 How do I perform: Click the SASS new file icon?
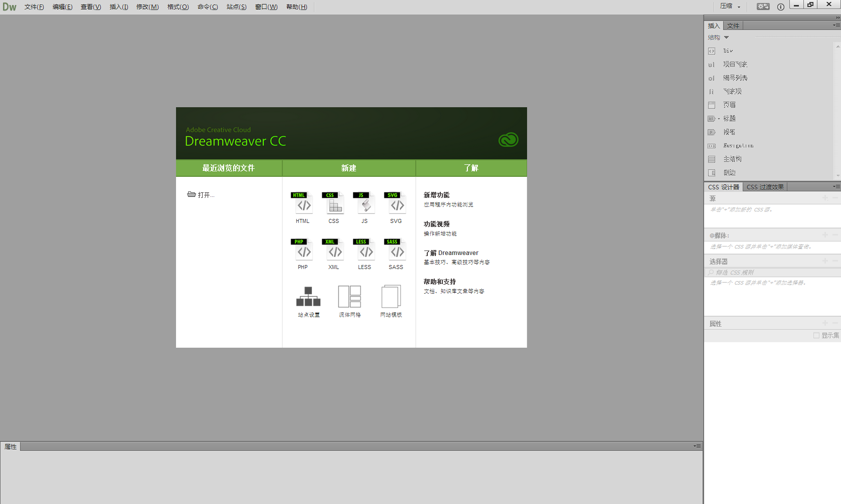(396, 250)
